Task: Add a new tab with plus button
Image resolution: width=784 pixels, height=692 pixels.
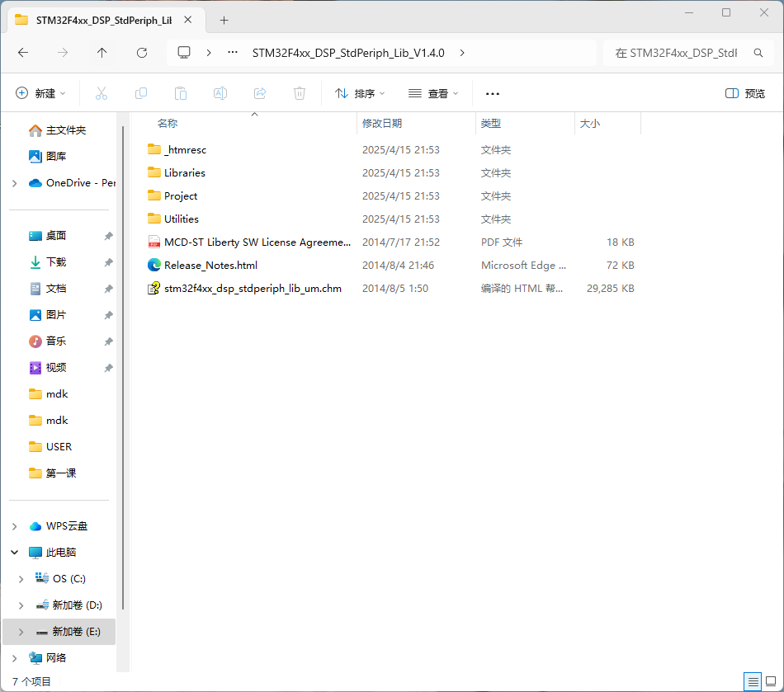Action: coord(224,20)
